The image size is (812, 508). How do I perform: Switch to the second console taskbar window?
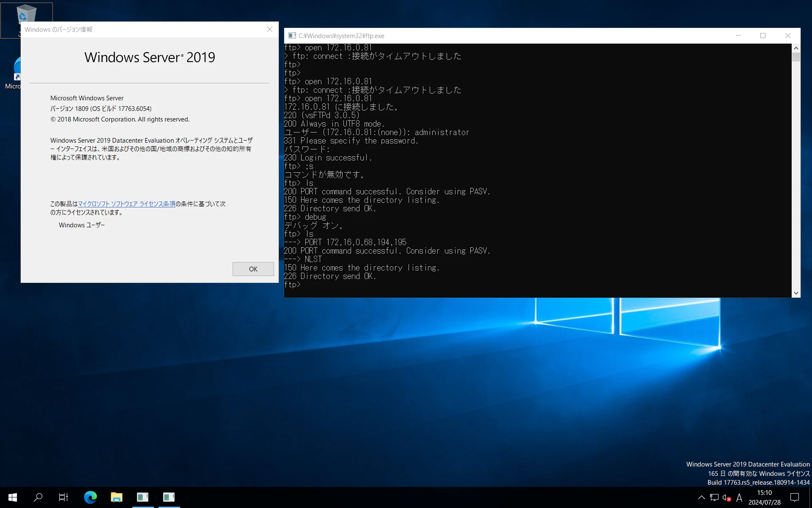169,497
